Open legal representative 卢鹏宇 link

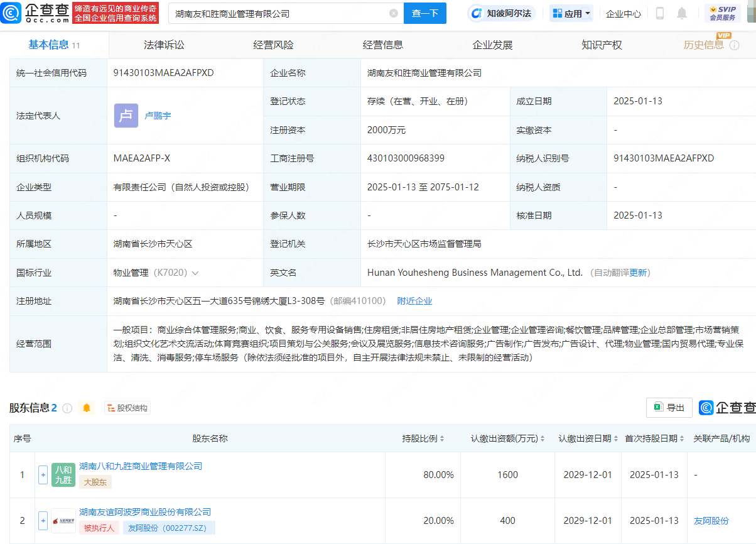tap(158, 116)
